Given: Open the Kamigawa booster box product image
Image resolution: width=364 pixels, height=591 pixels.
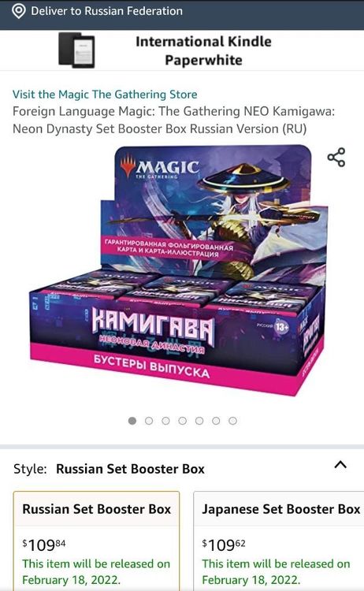Looking at the screenshot, I should click(x=177, y=270).
